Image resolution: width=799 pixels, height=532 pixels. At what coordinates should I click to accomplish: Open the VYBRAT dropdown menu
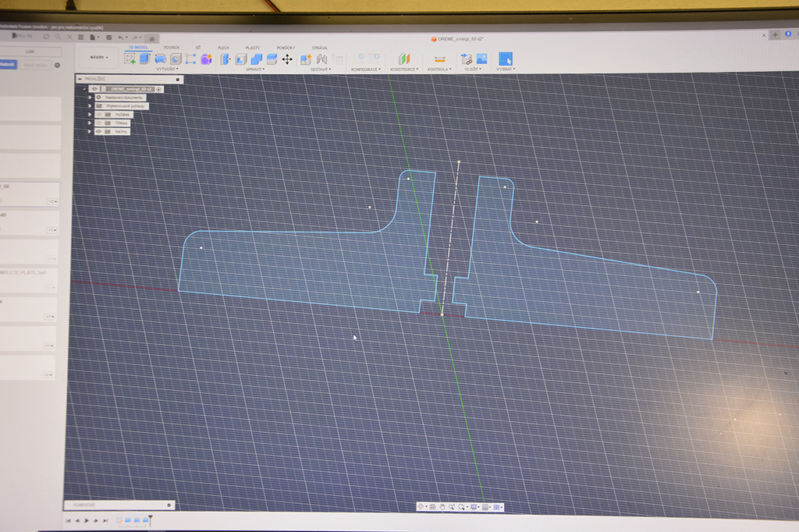pos(506,69)
